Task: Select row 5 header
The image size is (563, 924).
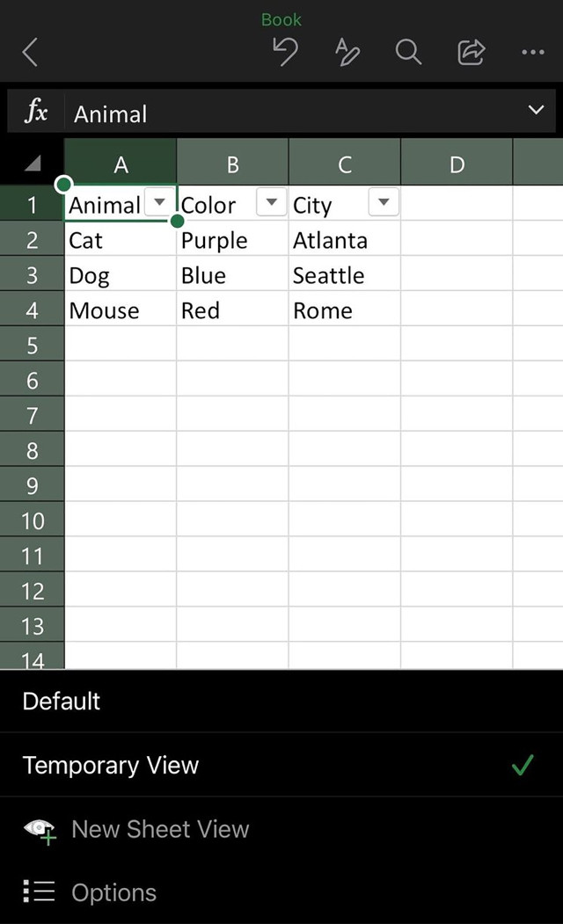Action: [32, 345]
